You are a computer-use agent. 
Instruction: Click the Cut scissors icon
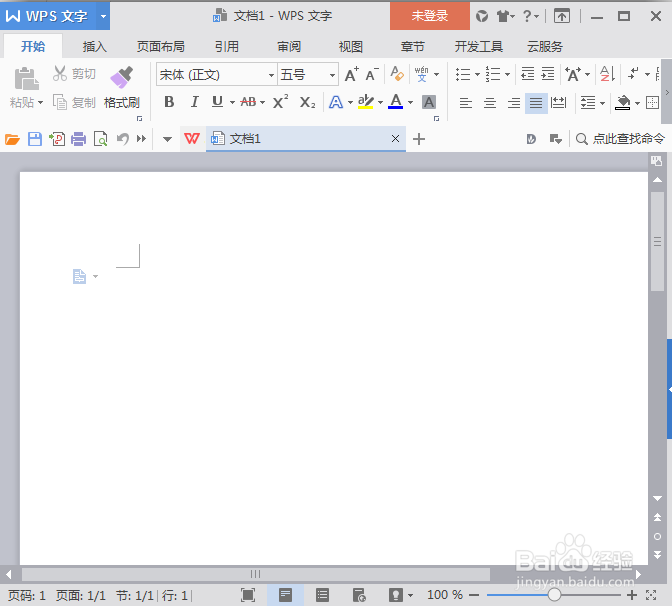[60, 73]
